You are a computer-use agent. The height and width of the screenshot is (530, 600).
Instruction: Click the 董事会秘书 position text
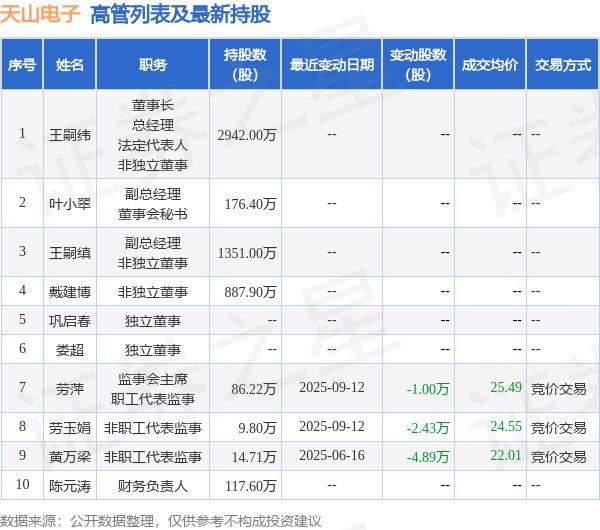153,214
